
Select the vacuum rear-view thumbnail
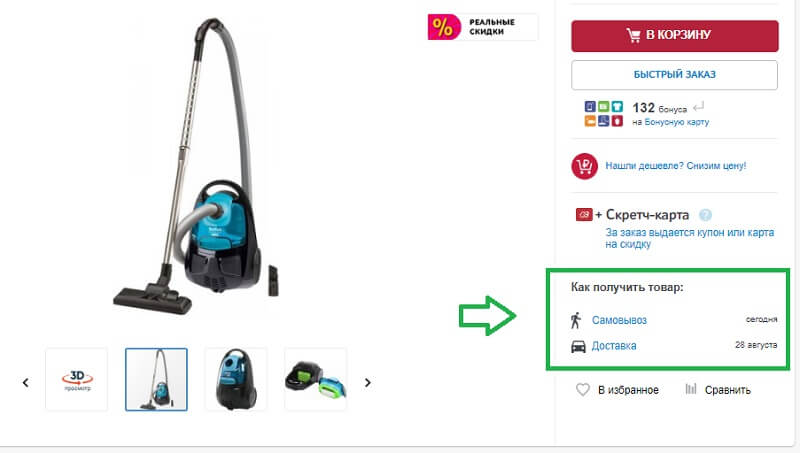[x=236, y=380]
